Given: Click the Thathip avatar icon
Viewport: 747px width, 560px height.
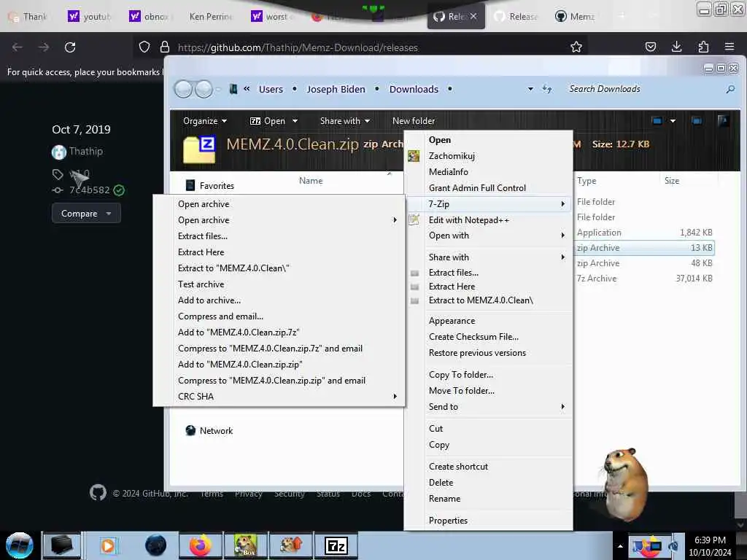Looking at the screenshot, I should [x=58, y=152].
